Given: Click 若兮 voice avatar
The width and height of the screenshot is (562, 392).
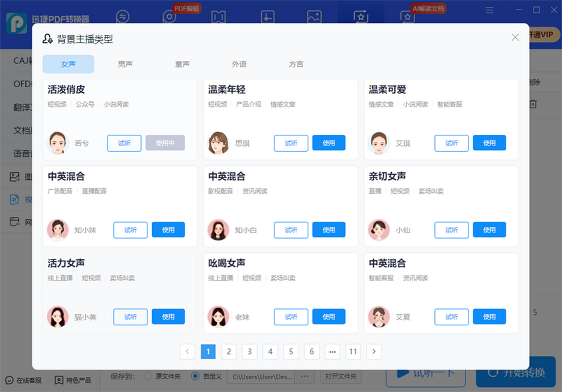Looking at the screenshot, I should [58, 143].
